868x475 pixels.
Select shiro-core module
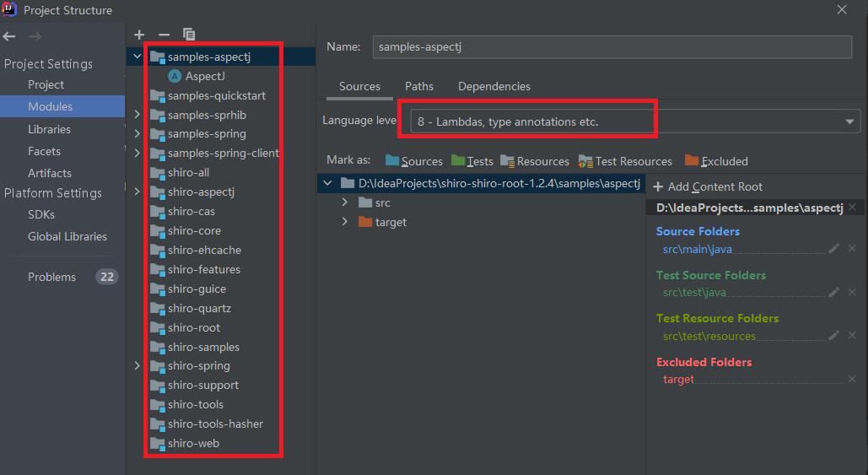tap(194, 231)
